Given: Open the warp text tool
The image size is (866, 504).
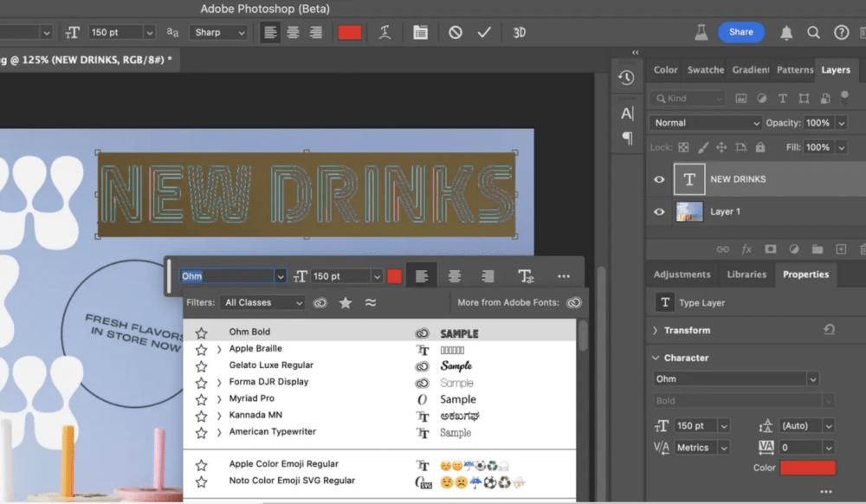Looking at the screenshot, I should point(385,33).
